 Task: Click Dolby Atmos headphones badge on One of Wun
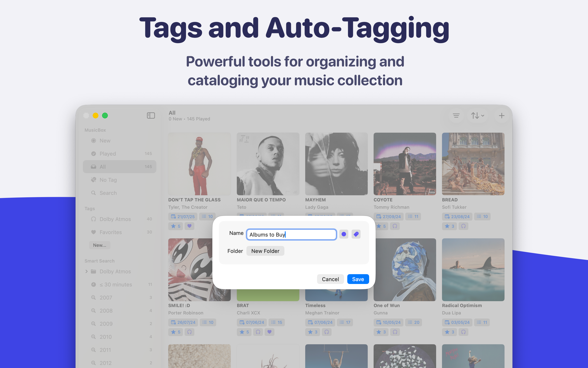coord(395,332)
